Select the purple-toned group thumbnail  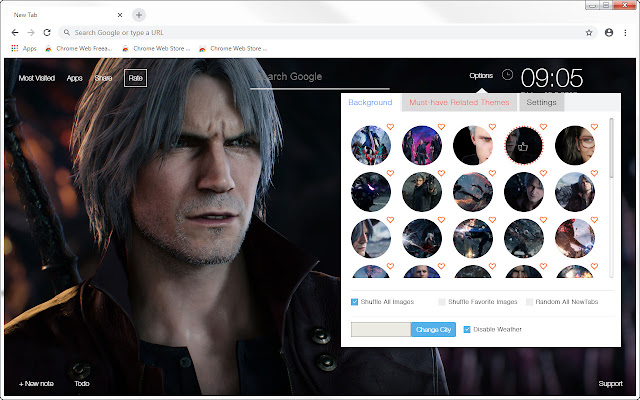(422, 145)
